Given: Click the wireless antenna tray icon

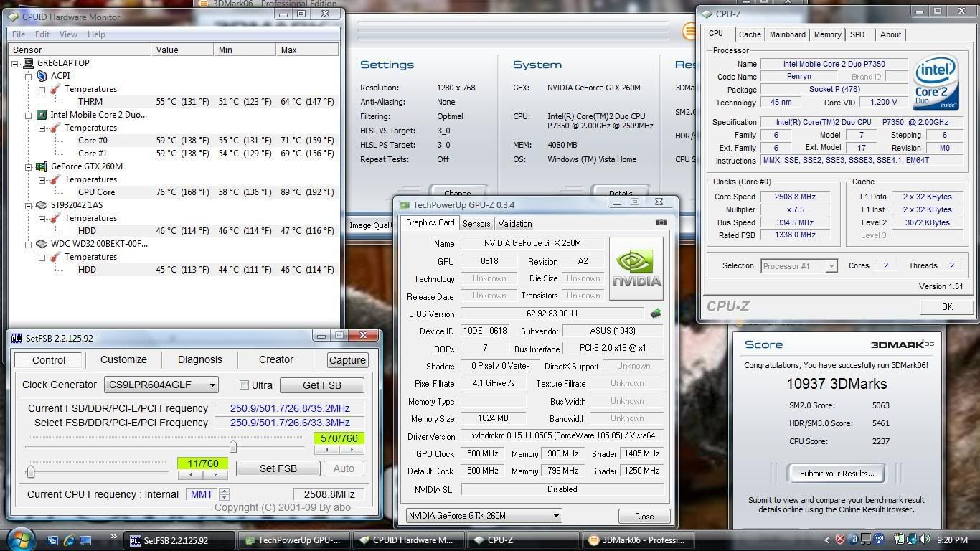Looking at the screenshot, I should pyautogui.click(x=879, y=540).
